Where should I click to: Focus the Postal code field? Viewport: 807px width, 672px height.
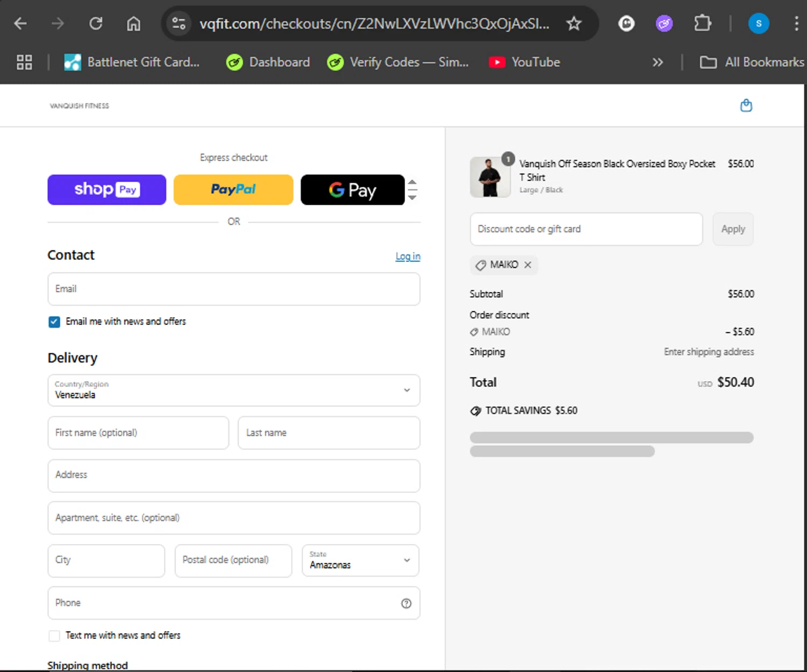pyautogui.click(x=233, y=561)
